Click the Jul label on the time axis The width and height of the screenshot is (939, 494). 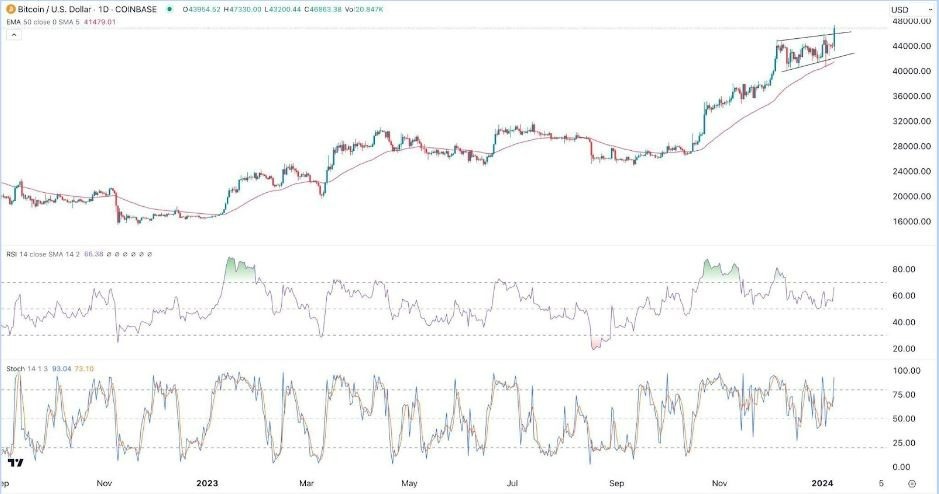pyautogui.click(x=512, y=483)
